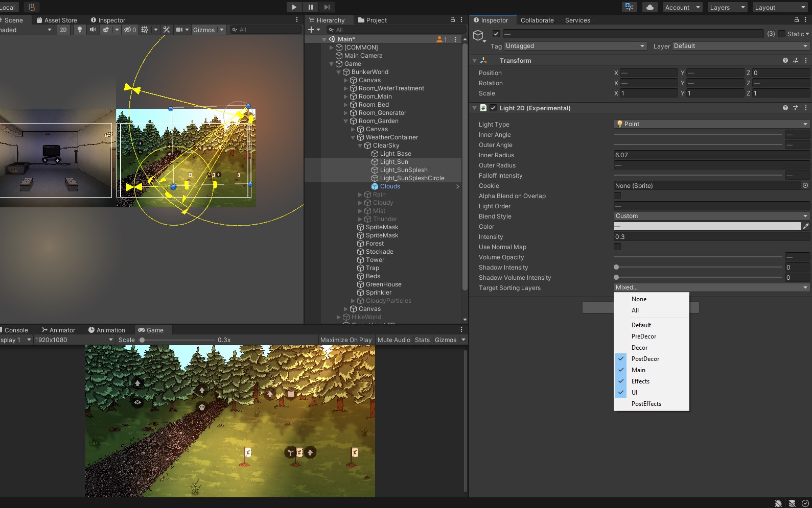Open the Account dropdown

[682, 7]
